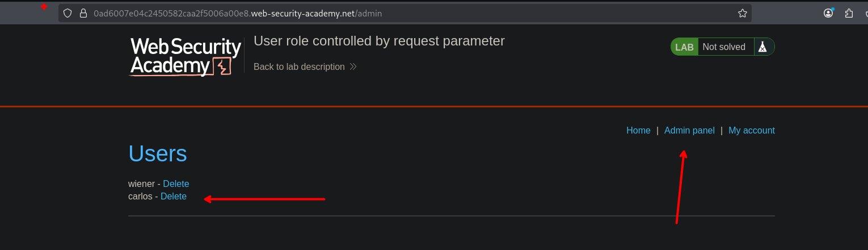The image size is (868, 250).
Task: Click the tracking protection shield icon
Action: click(68, 13)
